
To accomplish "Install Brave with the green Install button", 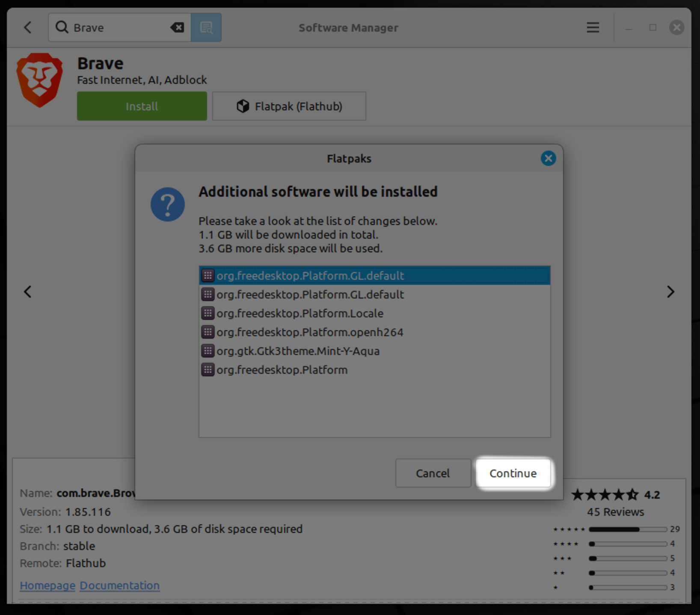I will pyautogui.click(x=142, y=106).
